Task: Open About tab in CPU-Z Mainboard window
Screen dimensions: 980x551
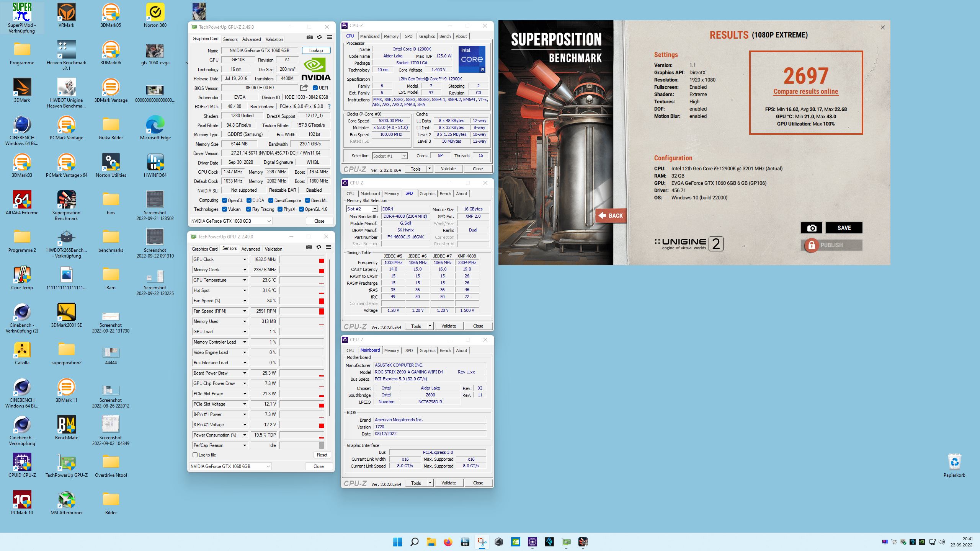Action: tap(462, 350)
